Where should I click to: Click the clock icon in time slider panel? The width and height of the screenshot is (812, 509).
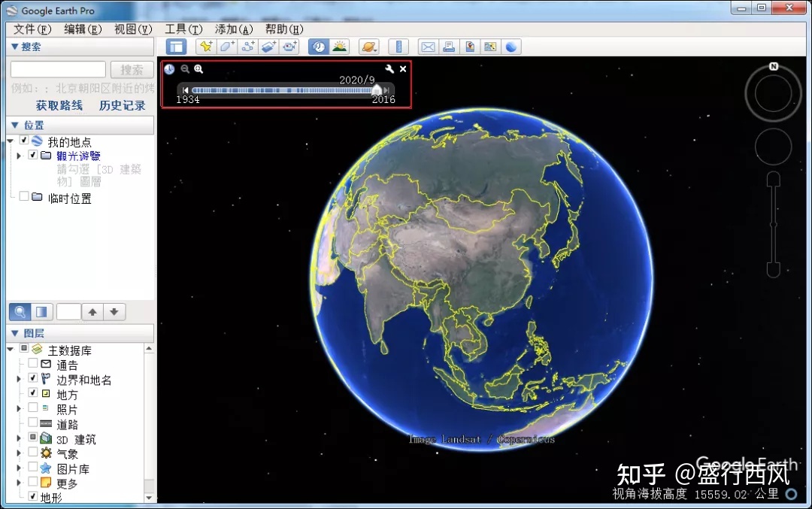pyautogui.click(x=169, y=69)
